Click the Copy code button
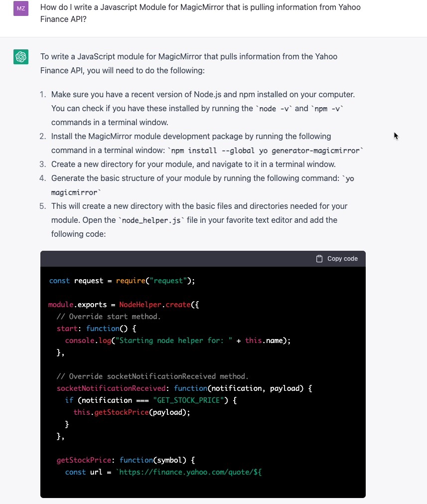The height and width of the screenshot is (504, 427). tap(337, 259)
